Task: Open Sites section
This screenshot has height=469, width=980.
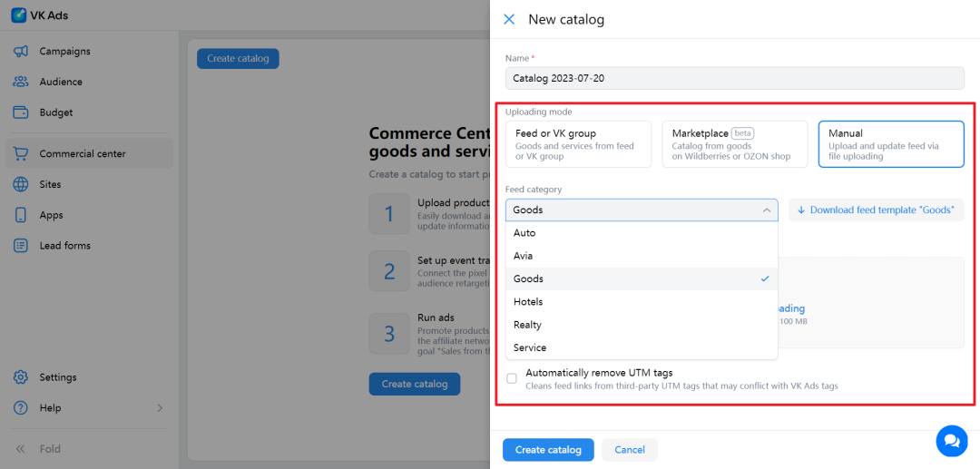Action: coord(89,184)
